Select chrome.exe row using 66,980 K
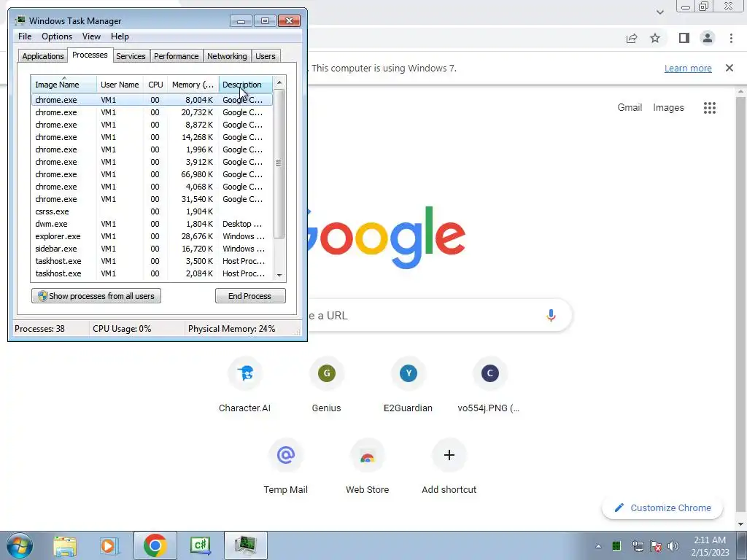 [152, 174]
